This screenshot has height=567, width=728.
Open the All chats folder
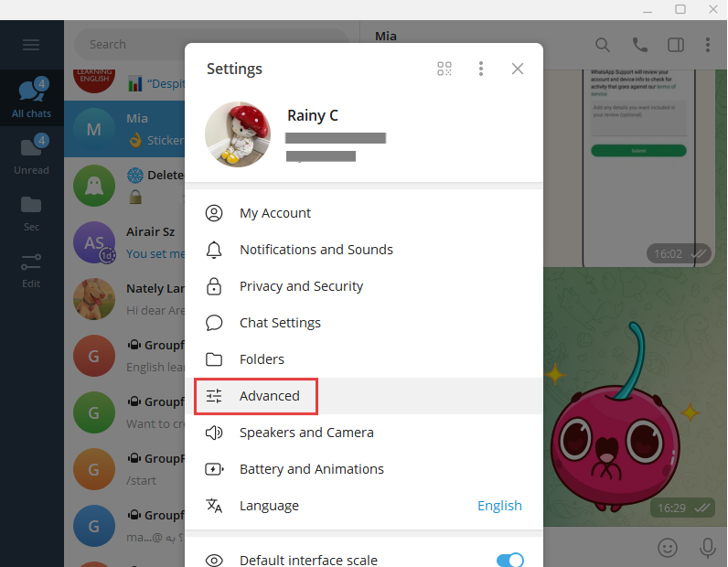32,98
